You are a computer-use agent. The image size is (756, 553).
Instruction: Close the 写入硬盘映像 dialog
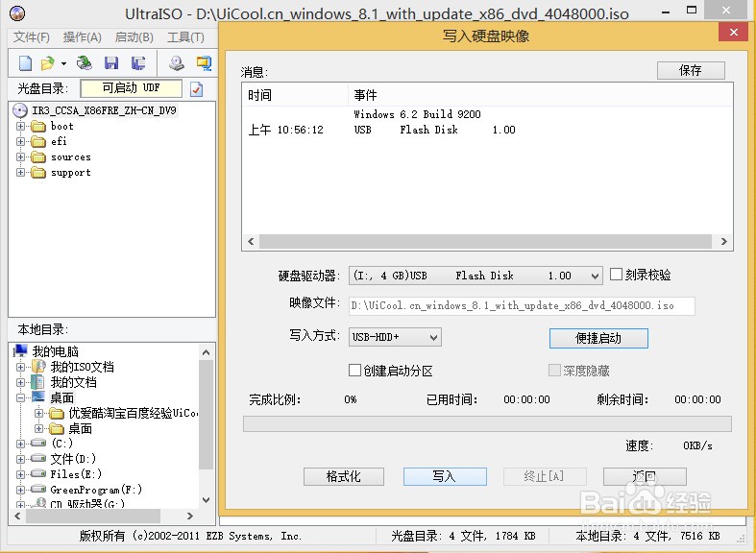point(733,33)
